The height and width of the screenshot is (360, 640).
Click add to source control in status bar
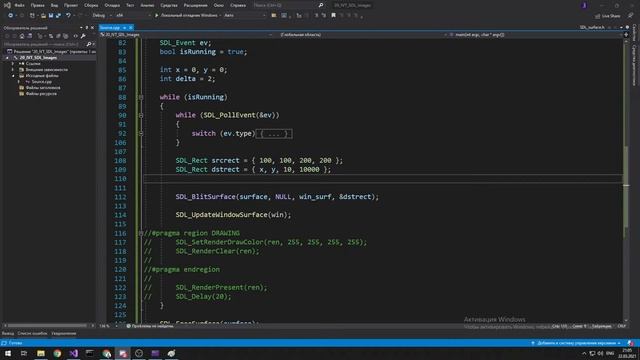576,343
